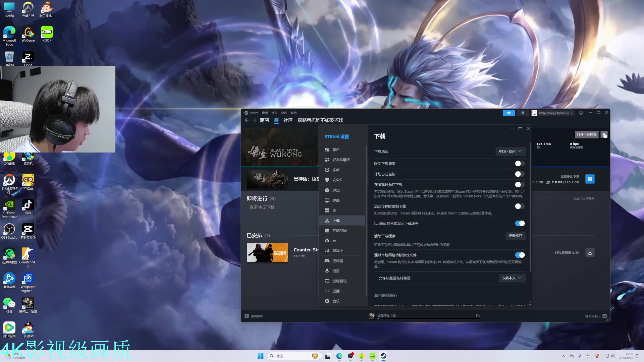644x362 pixels.
Task: Click the settings panel vertical scrollbar
Action: 530,208
